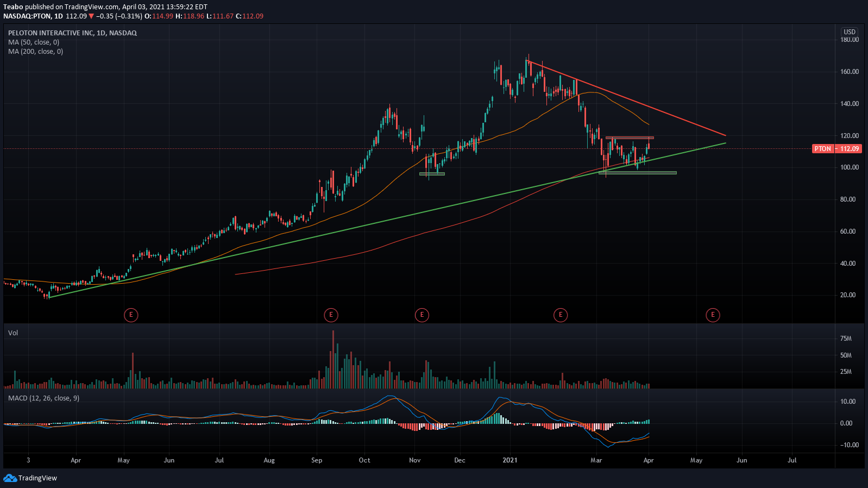Click the 2021 label on time axis
This screenshot has width=868, height=488.
(510, 460)
